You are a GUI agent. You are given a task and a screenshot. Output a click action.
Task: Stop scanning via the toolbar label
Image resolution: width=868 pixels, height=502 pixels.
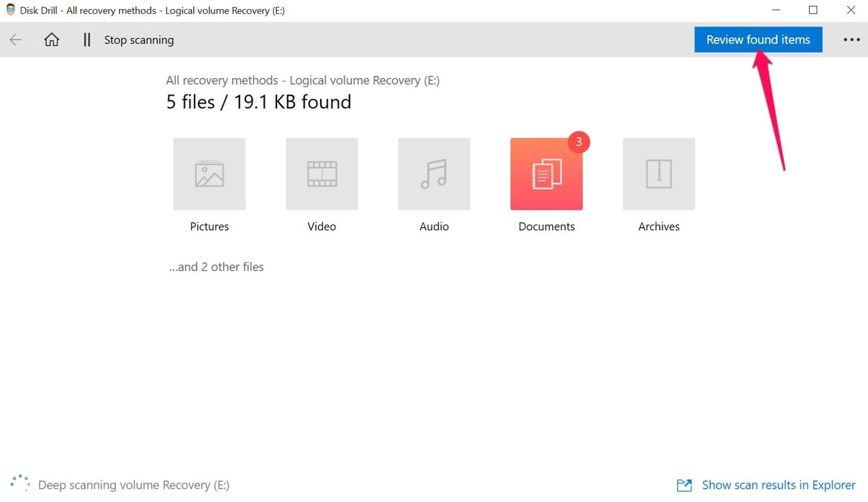click(139, 40)
